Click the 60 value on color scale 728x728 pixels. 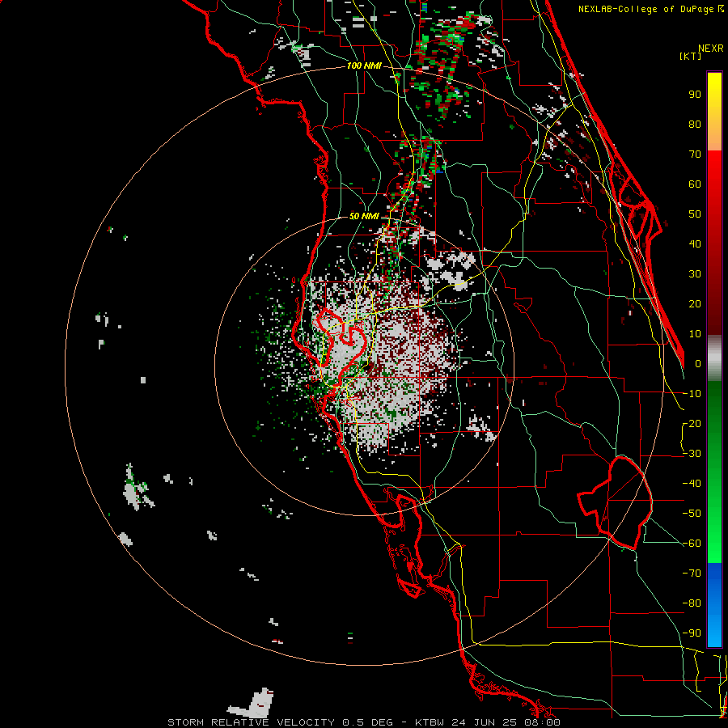(695, 184)
